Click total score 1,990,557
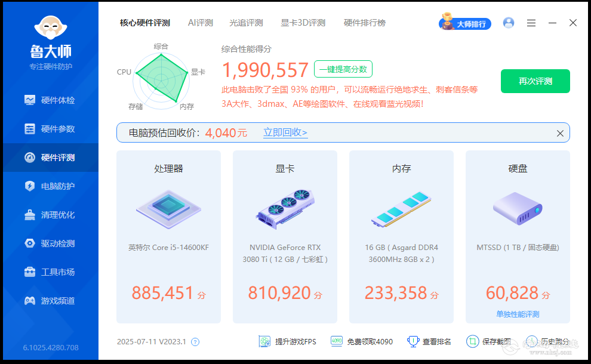The image size is (591, 364). pos(265,70)
